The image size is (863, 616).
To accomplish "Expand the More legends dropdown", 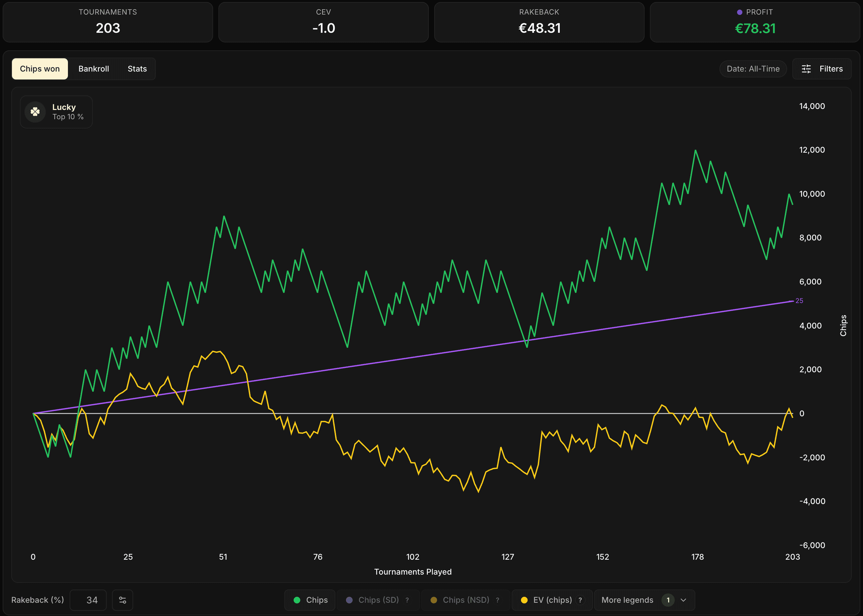I will (x=627, y=600).
